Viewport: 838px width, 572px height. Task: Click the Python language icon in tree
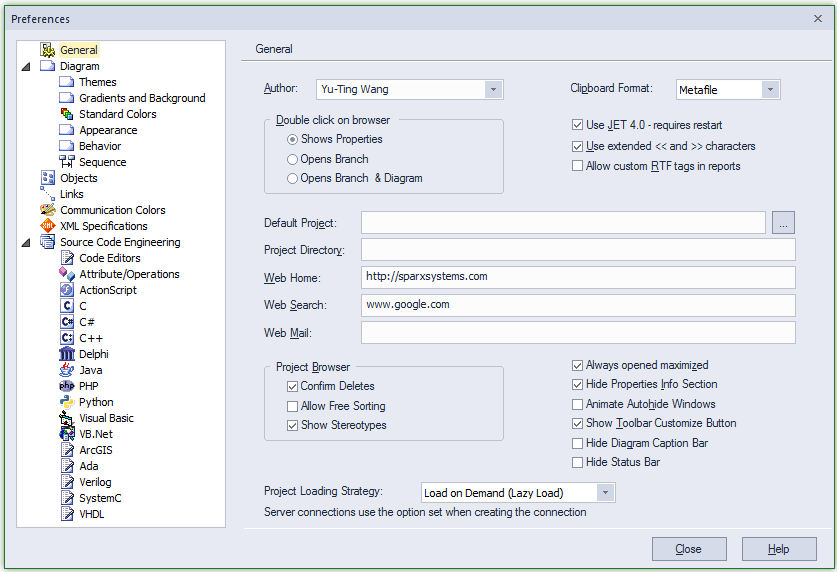point(67,402)
